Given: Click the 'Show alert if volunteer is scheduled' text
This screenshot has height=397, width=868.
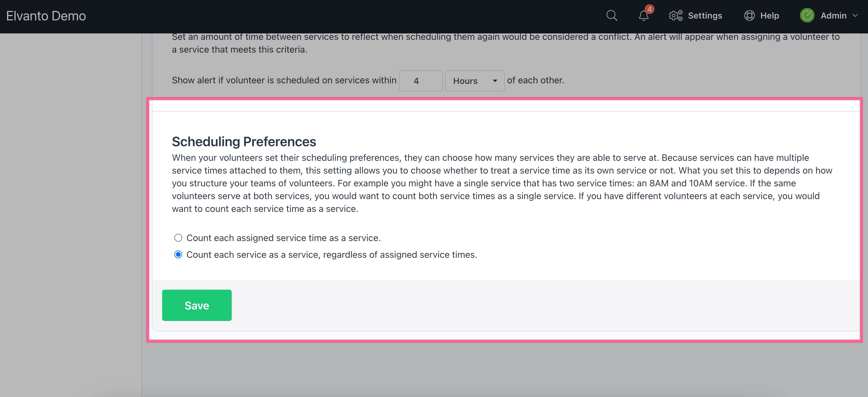Looking at the screenshot, I should coord(284,80).
